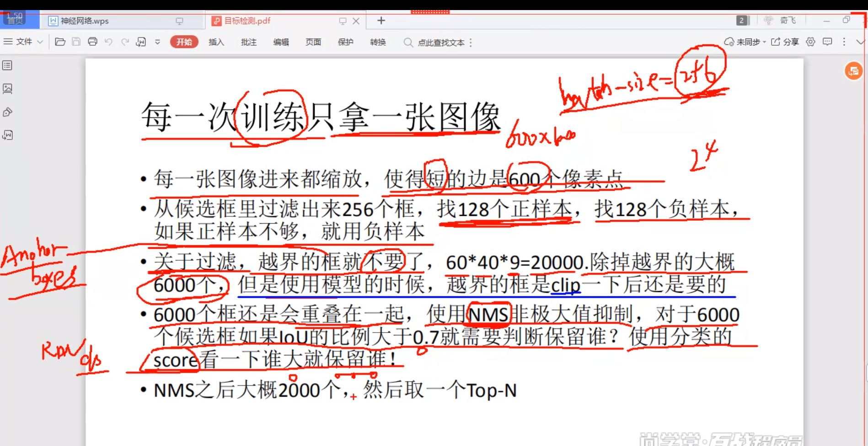The image size is (868, 446).
Task: Open the 批注 ribbon tab
Action: [x=249, y=42]
